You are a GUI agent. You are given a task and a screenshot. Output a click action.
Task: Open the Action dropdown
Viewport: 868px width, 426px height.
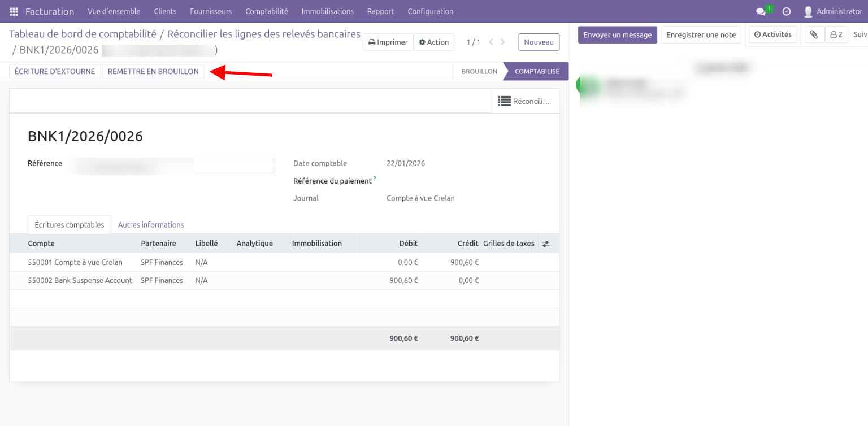point(433,42)
